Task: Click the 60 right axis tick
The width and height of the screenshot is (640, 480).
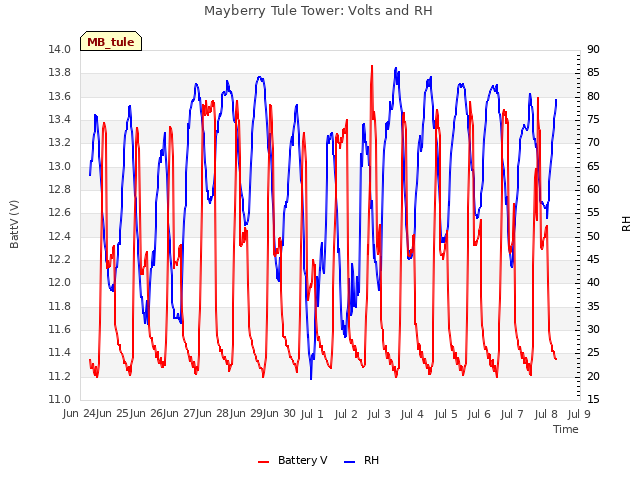Action: (x=593, y=190)
